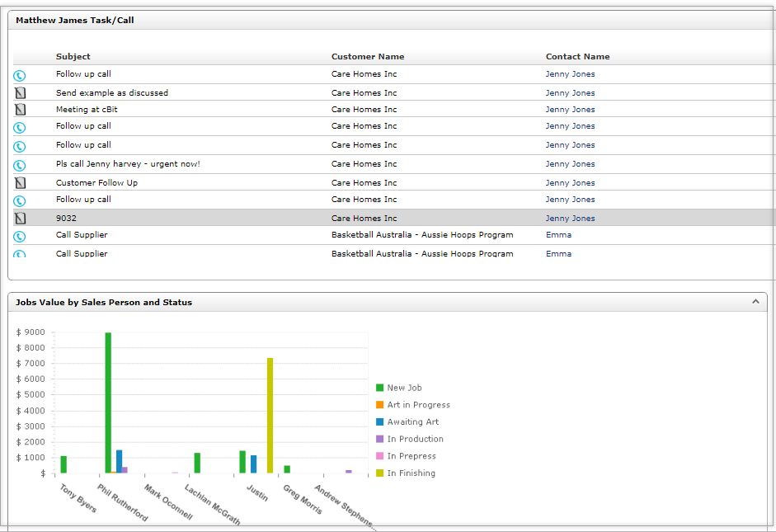The width and height of the screenshot is (776, 532).
Task: Click Care Homes Inc in Meeting at cBit row
Action: [x=364, y=110]
